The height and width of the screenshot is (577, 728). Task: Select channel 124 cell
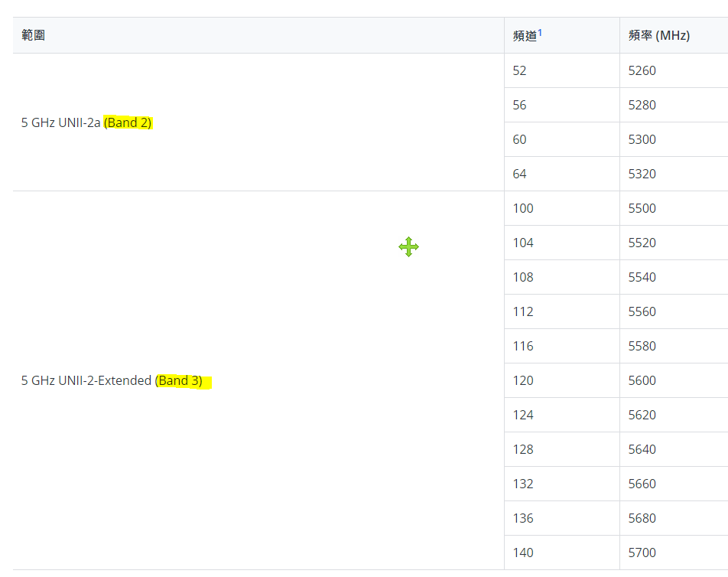[x=562, y=415]
